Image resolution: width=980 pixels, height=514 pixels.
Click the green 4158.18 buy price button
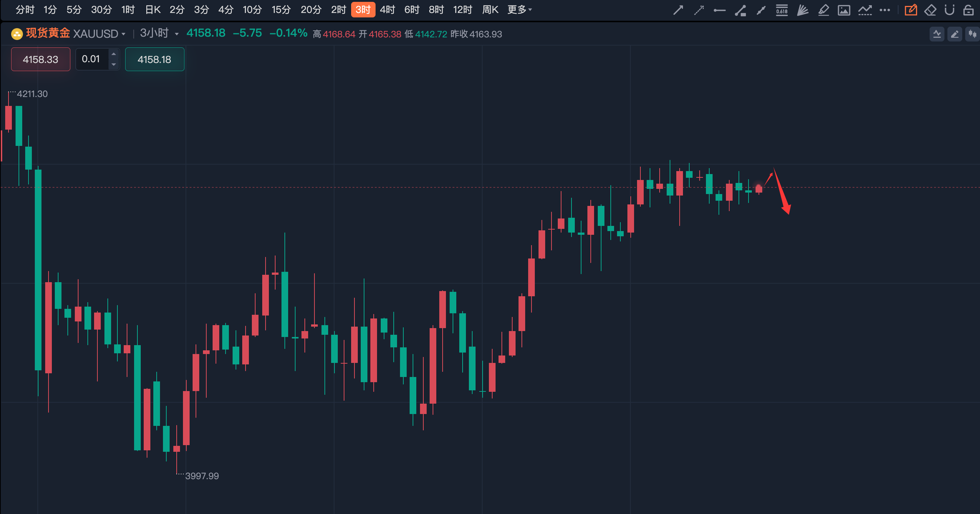(x=154, y=59)
